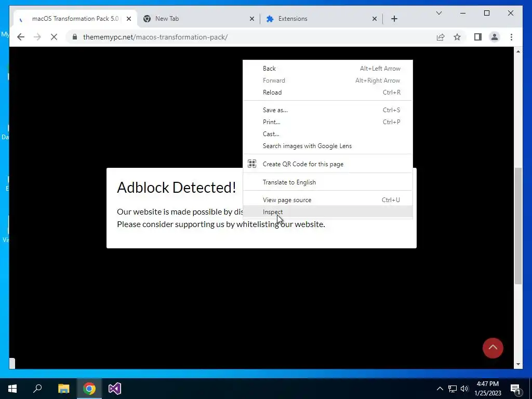Choose Cast... in context menu
The image size is (532, 399).
[x=328, y=134]
